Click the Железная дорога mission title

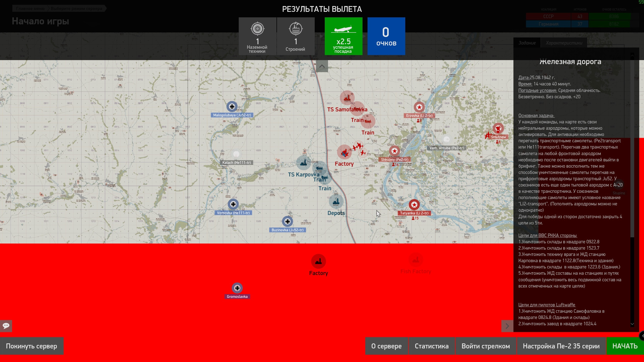[570, 62]
